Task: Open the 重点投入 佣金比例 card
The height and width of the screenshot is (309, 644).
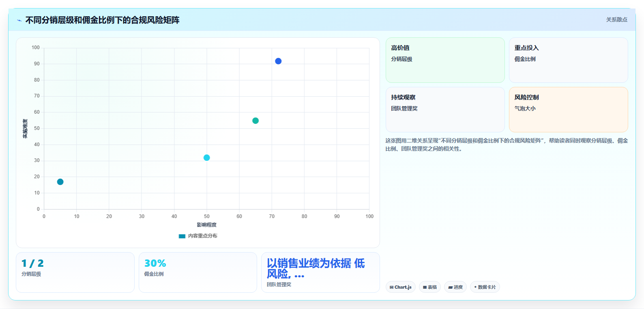Action: 568,60
